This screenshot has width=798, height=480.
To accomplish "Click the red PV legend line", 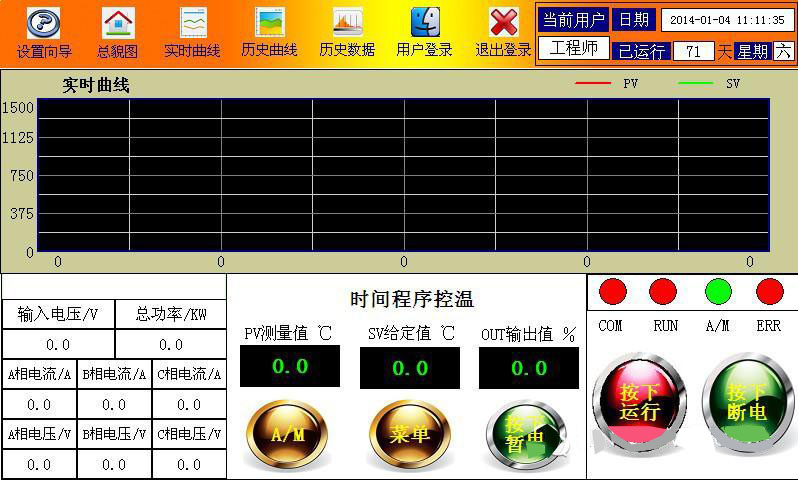I will point(592,84).
